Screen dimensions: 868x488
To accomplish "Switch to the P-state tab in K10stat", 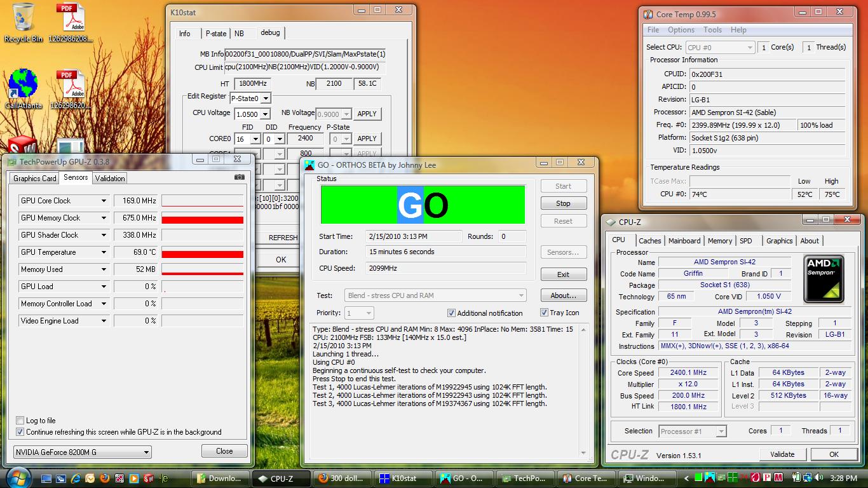I will tap(215, 34).
